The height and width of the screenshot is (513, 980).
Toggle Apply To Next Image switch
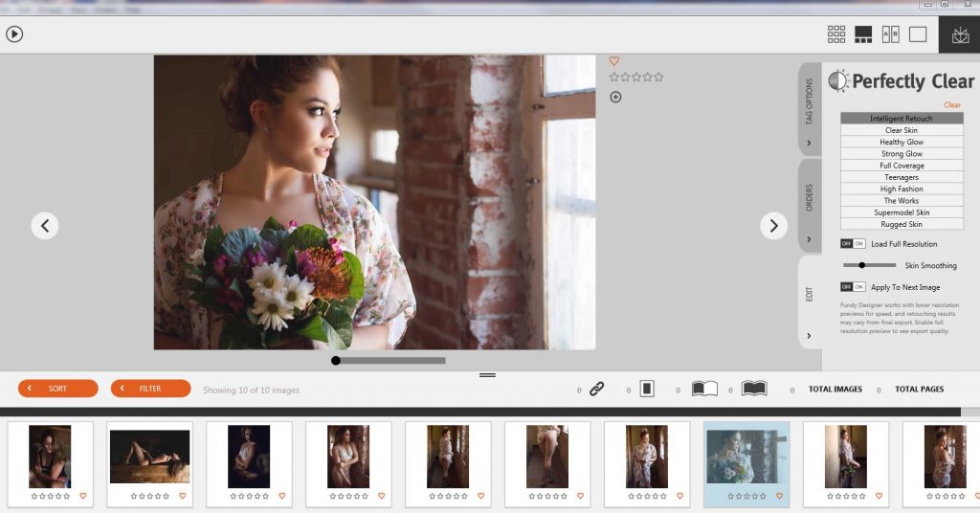853,287
